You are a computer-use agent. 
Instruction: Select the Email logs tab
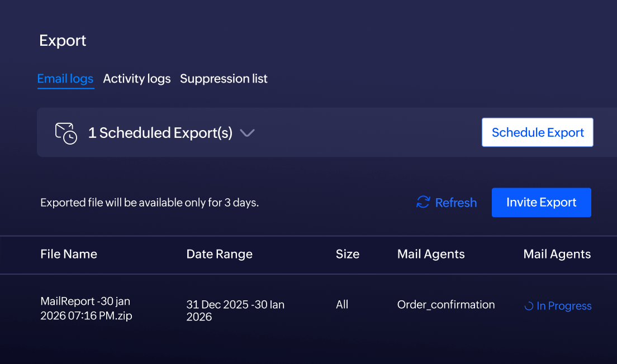(x=65, y=79)
